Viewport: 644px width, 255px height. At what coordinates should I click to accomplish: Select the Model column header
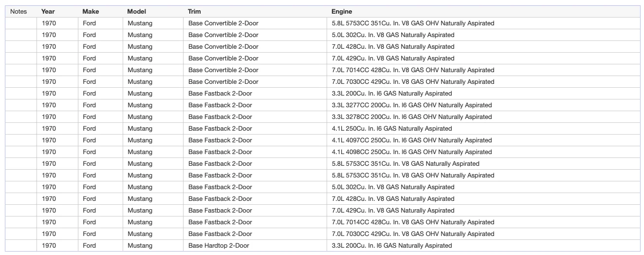136,11
